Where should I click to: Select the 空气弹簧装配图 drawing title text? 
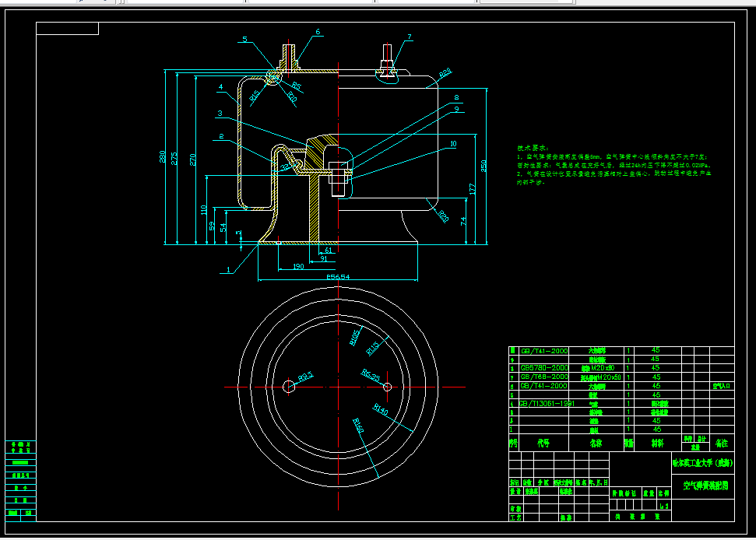click(x=705, y=486)
